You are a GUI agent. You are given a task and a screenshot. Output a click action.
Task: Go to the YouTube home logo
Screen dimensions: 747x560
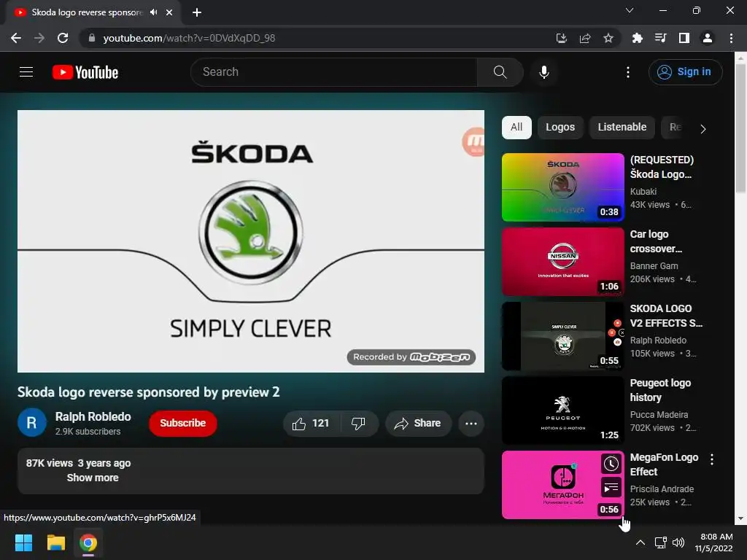click(85, 72)
